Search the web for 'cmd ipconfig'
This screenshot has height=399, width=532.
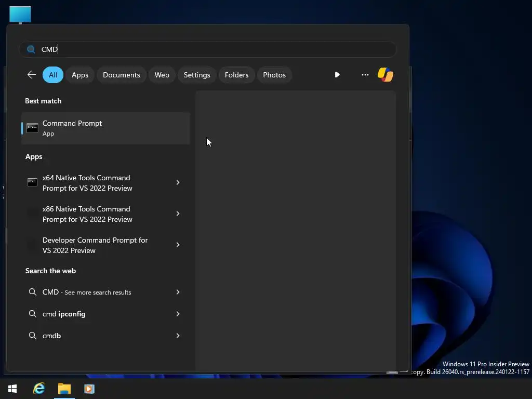(x=105, y=314)
